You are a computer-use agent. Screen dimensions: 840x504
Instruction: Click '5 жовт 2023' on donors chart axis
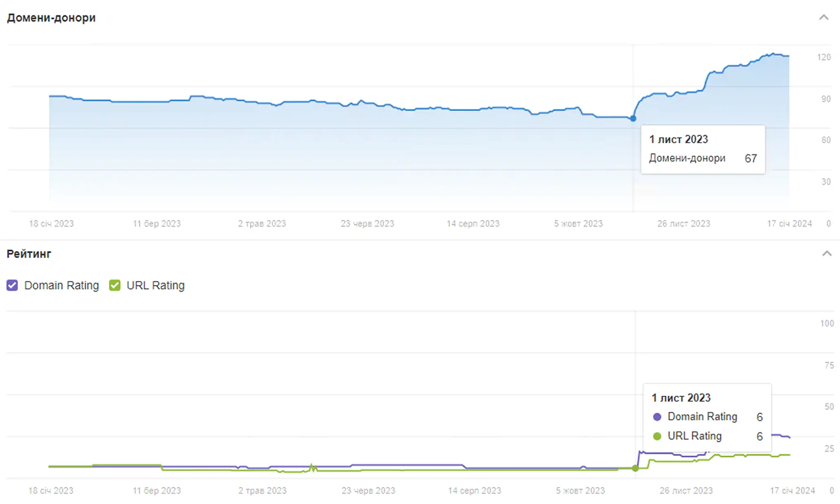[x=578, y=224]
